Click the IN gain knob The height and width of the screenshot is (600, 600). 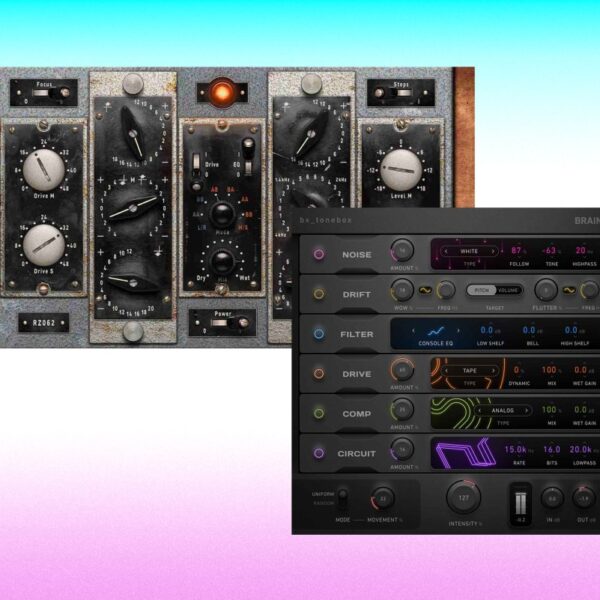click(x=552, y=499)
